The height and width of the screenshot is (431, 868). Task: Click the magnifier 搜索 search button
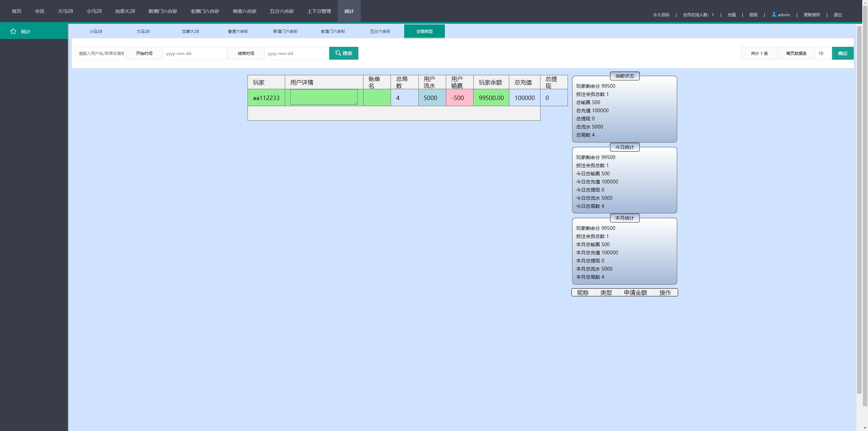(343, 53)
